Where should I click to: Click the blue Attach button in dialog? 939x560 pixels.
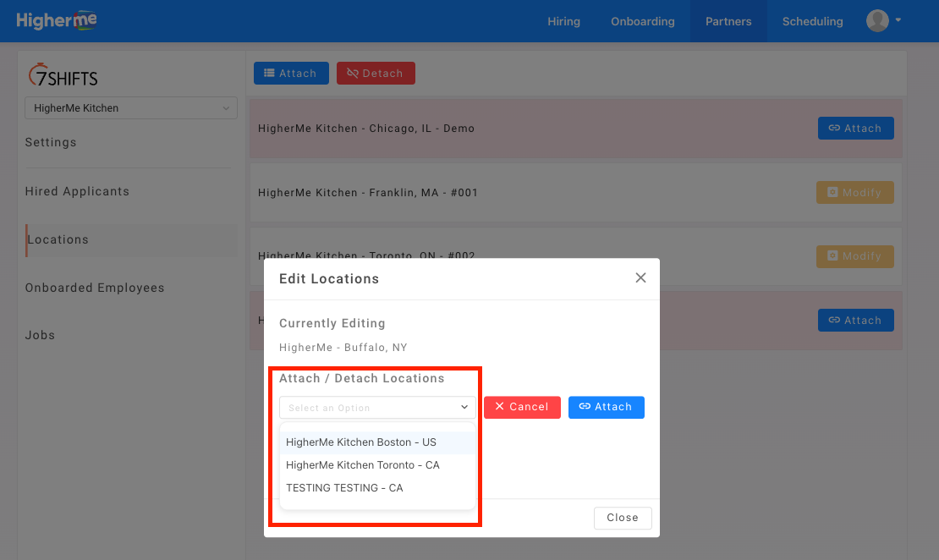click(x=606, y=407)
